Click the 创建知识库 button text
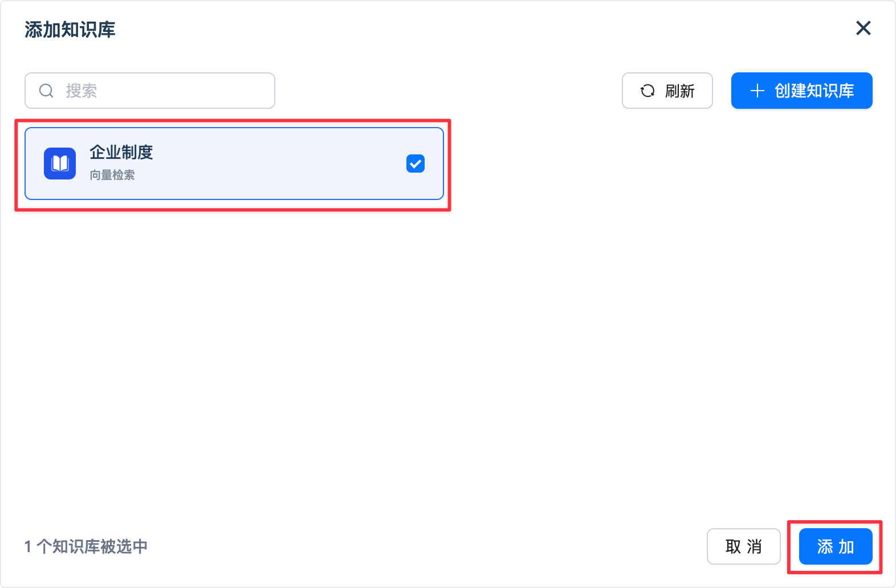The width and height of the screenshot is (896, 588). point(814,91)
